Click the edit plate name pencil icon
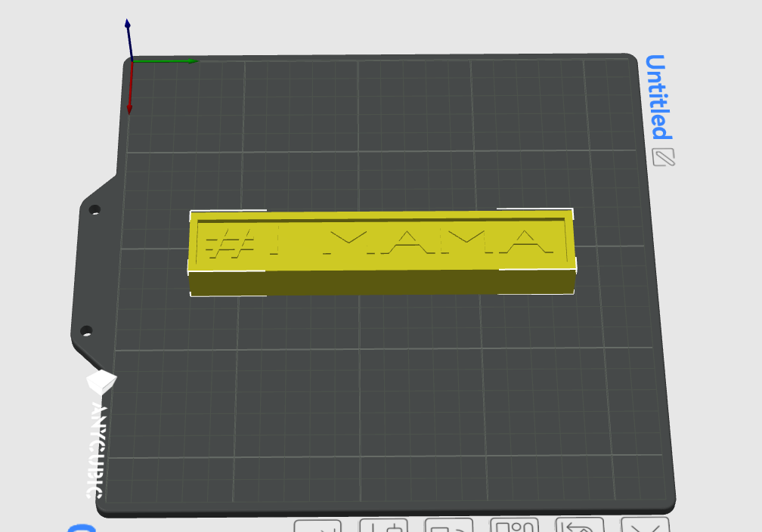Screen dimensions: 762x532 664,157
